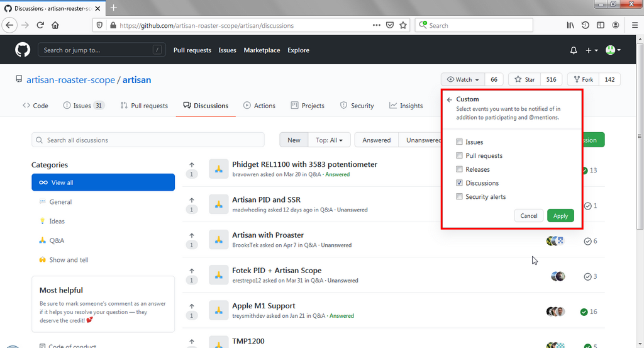Open the notifications bell
The height and width of the screenshot is (348, 644).
click(x=574, y=50)
